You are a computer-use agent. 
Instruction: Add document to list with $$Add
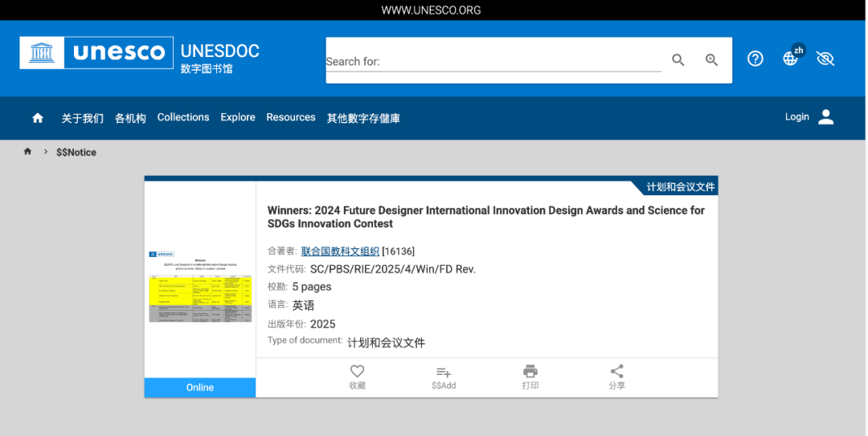444,372
